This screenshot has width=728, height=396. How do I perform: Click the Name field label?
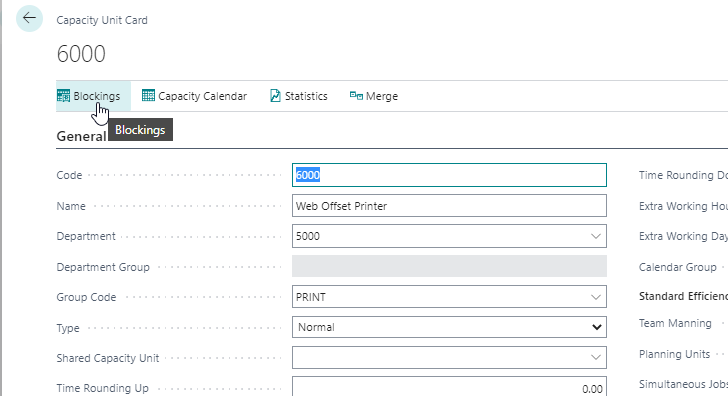click(71, 206)
